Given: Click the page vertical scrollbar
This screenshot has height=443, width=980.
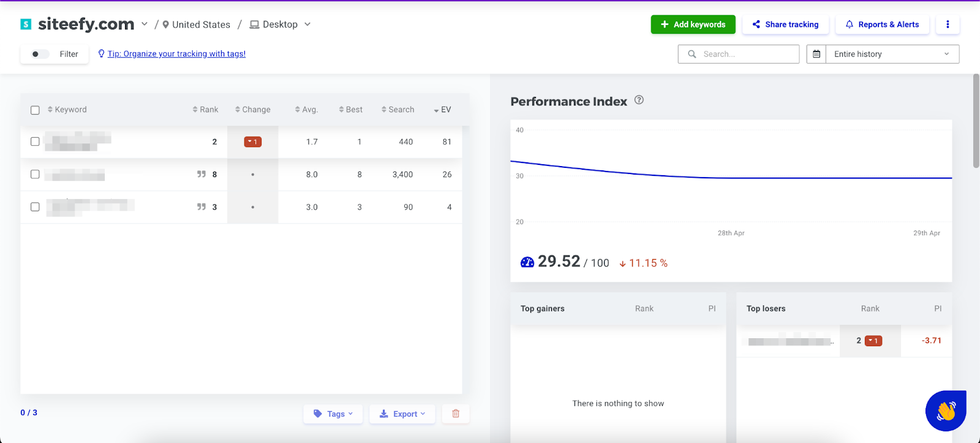Looking at the screenshot, I should pos(976,121).
